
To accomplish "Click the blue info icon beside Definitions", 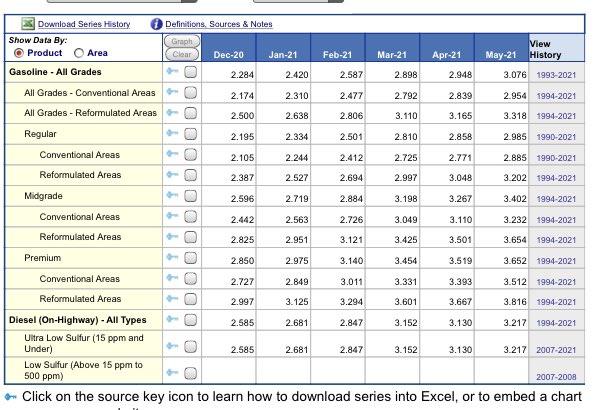I will click(x=156, y=24).
